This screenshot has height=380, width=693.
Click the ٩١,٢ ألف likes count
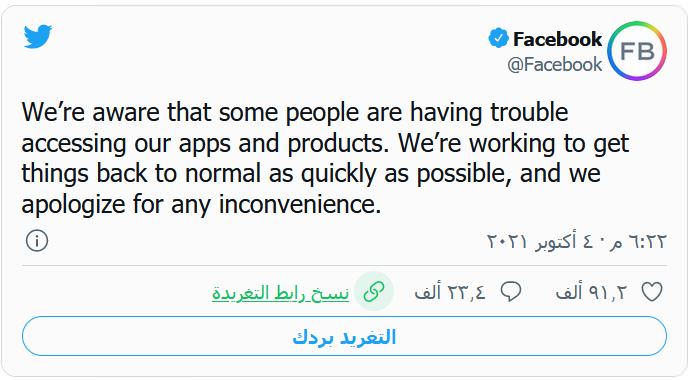(591, 292)
